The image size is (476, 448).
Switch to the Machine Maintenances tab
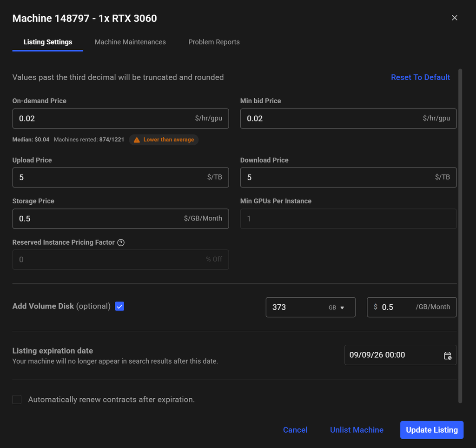pos(130,42)
